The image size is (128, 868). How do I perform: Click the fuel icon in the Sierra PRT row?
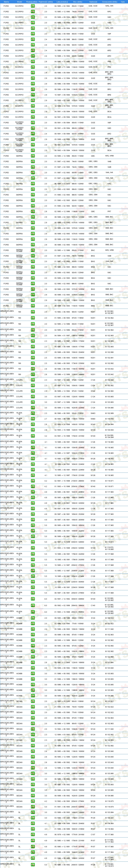tap(33, 212)
